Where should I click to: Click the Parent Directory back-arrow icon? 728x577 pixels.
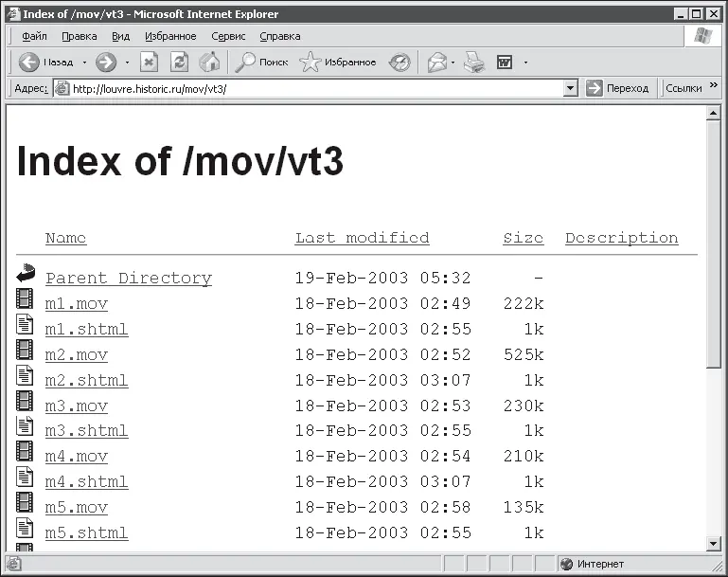pos(26,273)
